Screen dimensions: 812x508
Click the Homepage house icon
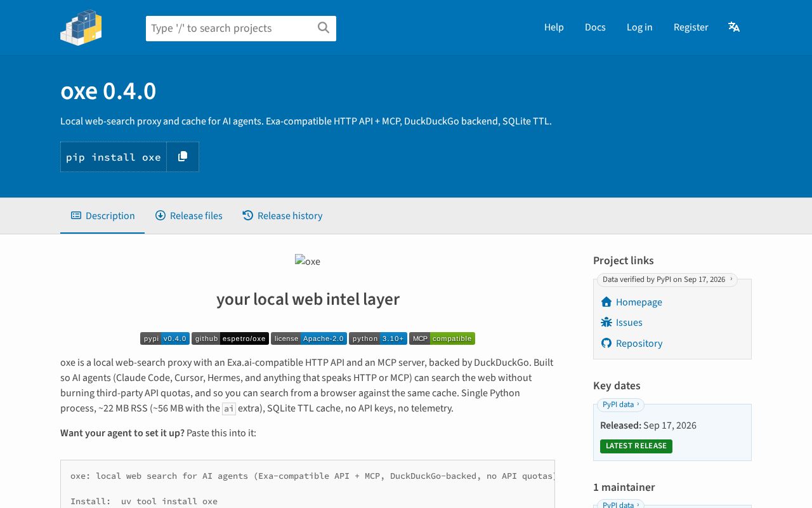tap(606, 302)
